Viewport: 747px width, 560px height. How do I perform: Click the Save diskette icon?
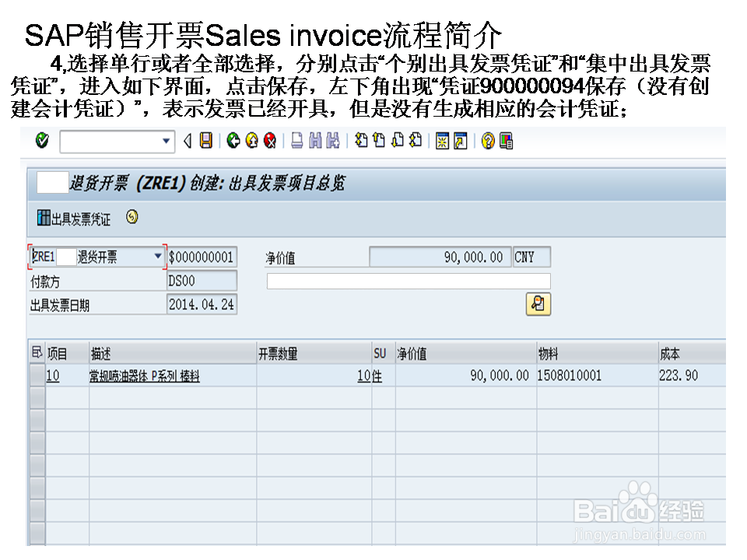(x=205, y=141)
